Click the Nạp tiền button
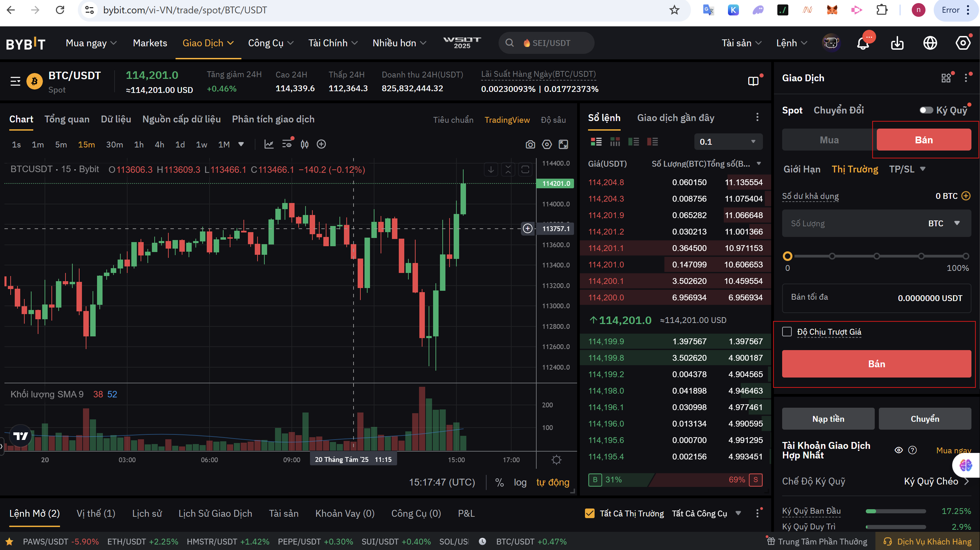The image size is (980, 550). point(828,419)
